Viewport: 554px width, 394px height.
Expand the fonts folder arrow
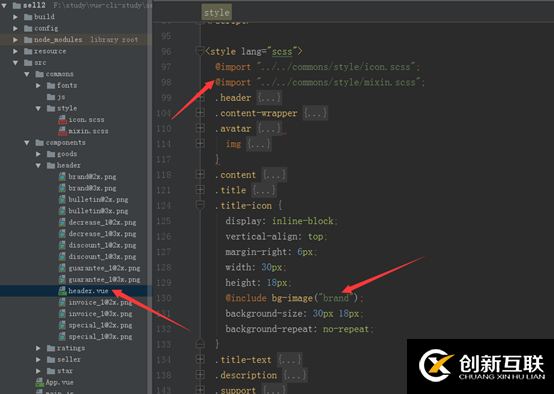pos(38,86)
